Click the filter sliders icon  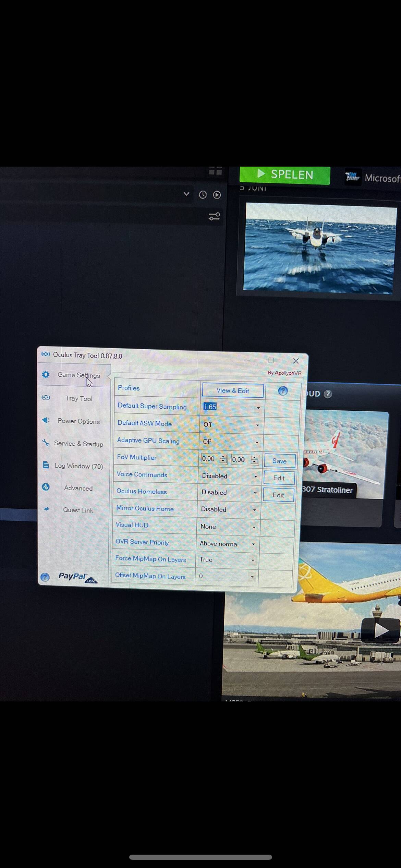pos(214,216)
